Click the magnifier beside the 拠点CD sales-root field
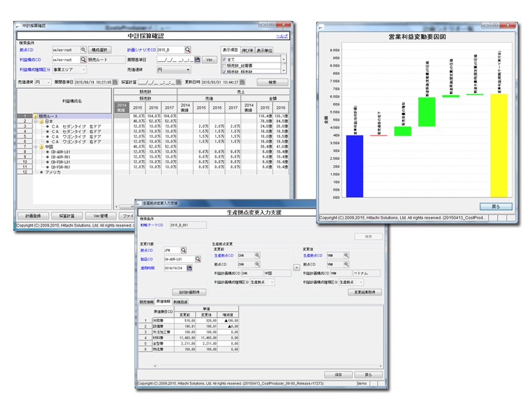Image resolution: width=532 pixels, height=399 pixels. (83, 50)
